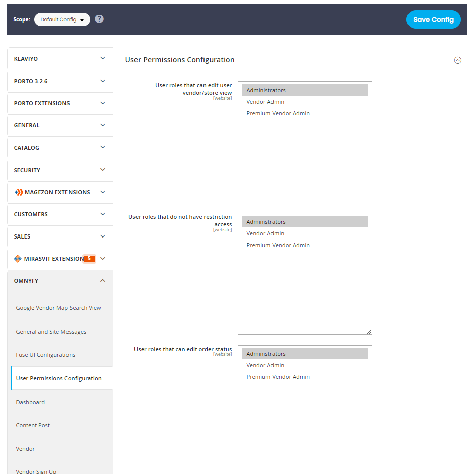Viewport: 476px width, 474px height.
Task: Click resize handle of edit vendor/store view list
Action: (x=369, y=199)
